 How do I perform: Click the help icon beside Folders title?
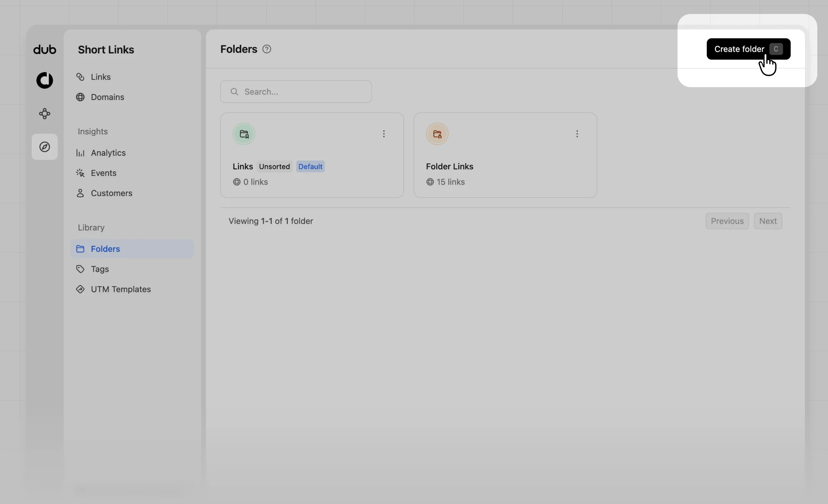coord(267,49)
